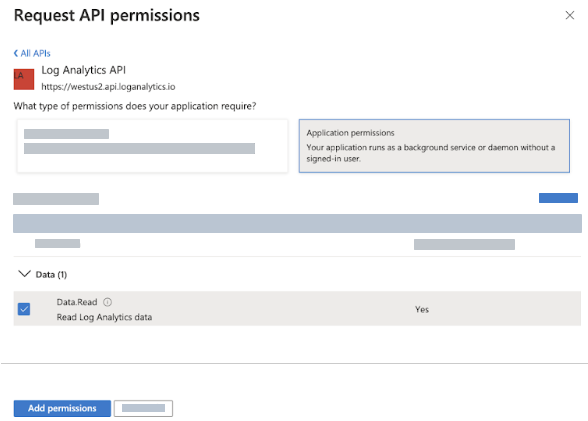Click the 'Yes' admin consent value
Image resolution: width=588 pixels, height=421 pixels.
click(422, 309)
